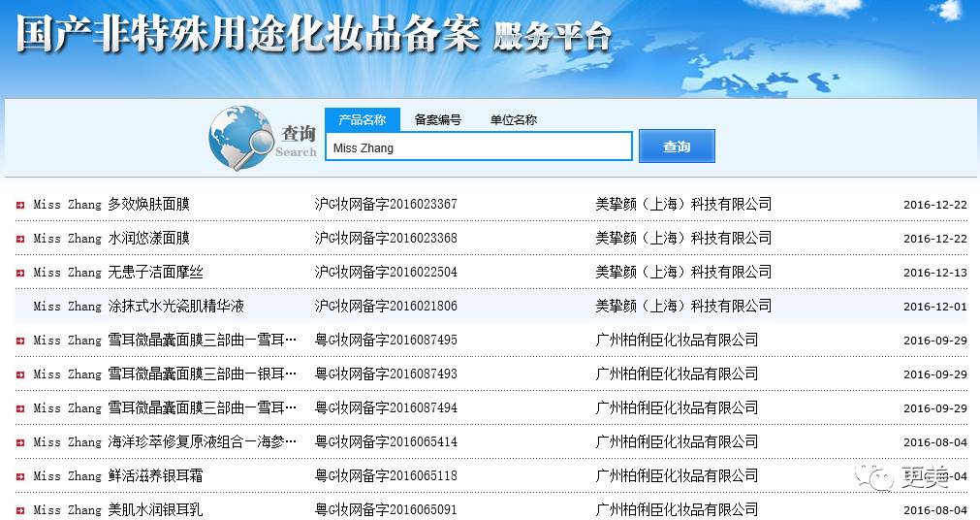Click record number 沪G妆网备字2016023367
980x520 pixels.
click(386, 204)
